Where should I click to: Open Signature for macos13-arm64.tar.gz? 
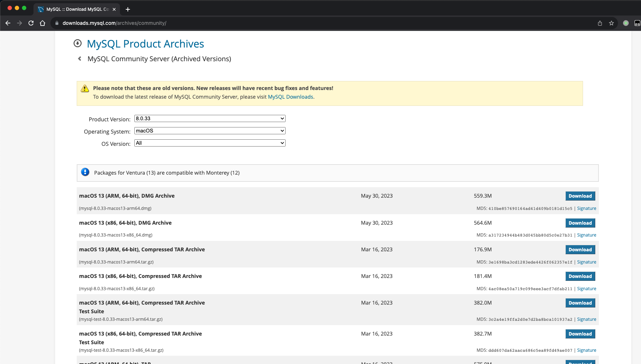pyautogui.click(x=587, y=262)
